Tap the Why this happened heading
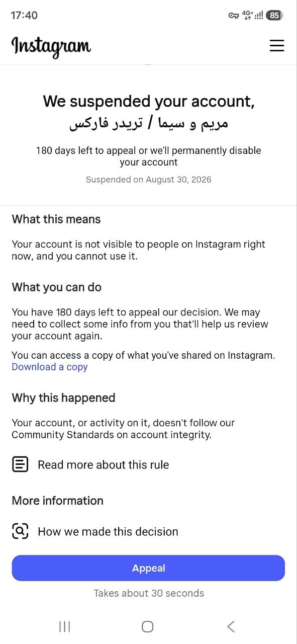Screen dimensions: 297x644 click(x=64, y=398)
